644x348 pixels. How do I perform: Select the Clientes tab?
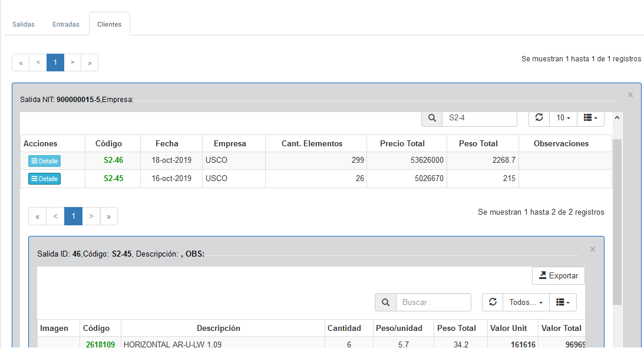pos(110,24)
